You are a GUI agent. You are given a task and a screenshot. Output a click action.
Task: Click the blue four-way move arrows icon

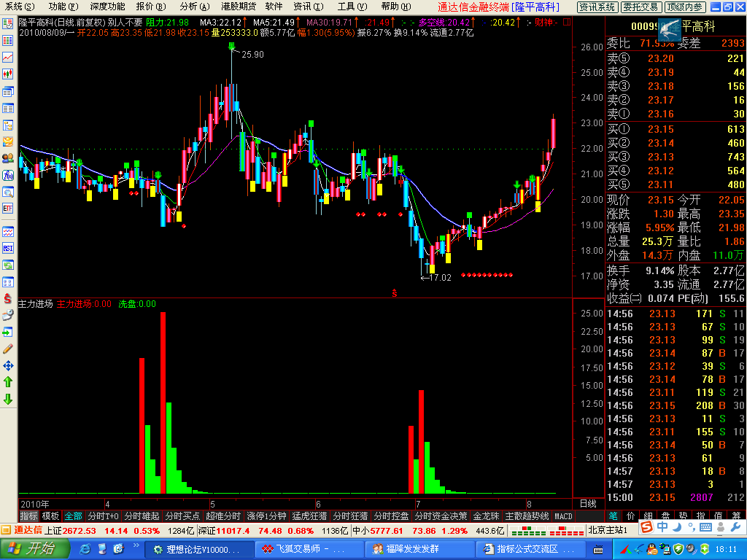tap(7, 366)
